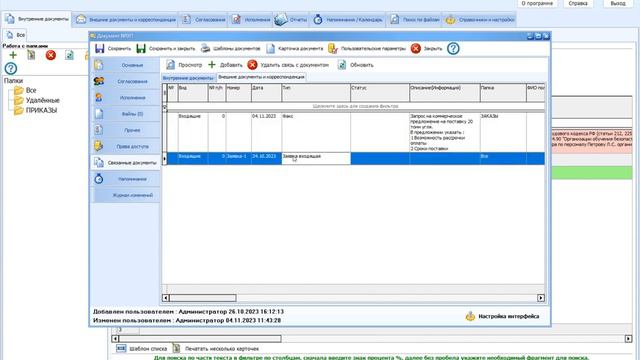Click Статус column header

[x=380, y=93]
